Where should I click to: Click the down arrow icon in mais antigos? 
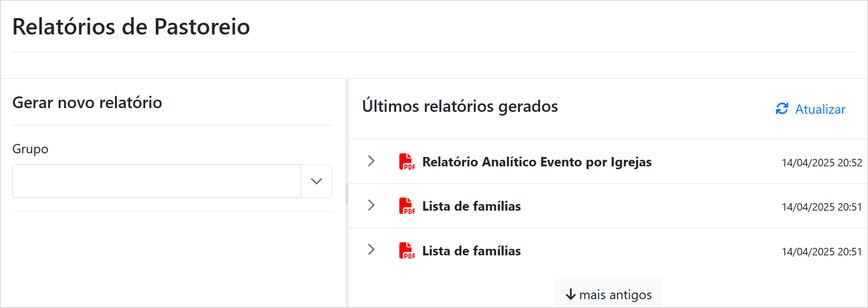click(x=571, y=294)
